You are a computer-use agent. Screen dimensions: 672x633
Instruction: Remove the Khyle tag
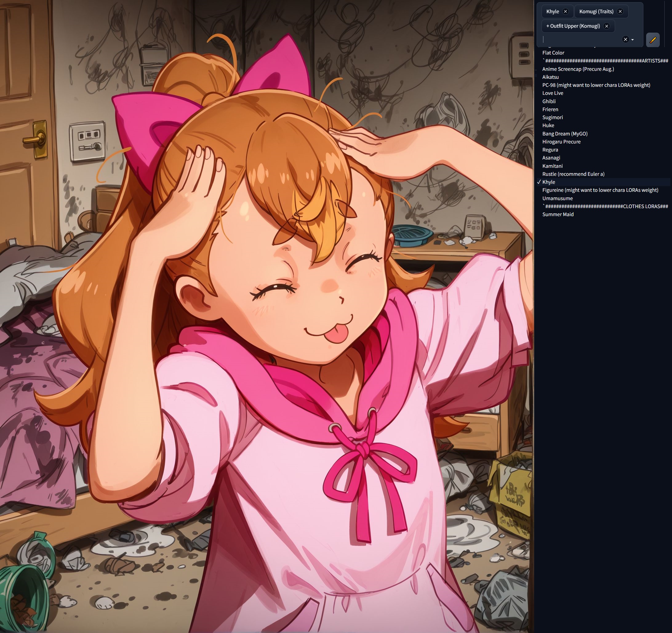[x=565, y=11]
